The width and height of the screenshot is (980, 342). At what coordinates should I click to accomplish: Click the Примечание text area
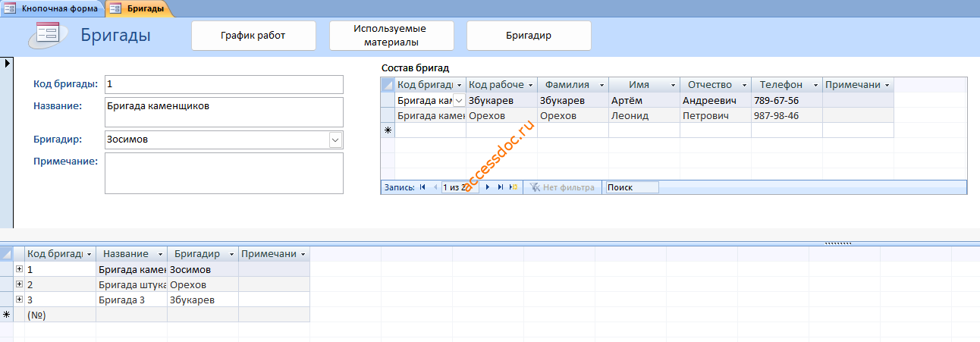224,173
